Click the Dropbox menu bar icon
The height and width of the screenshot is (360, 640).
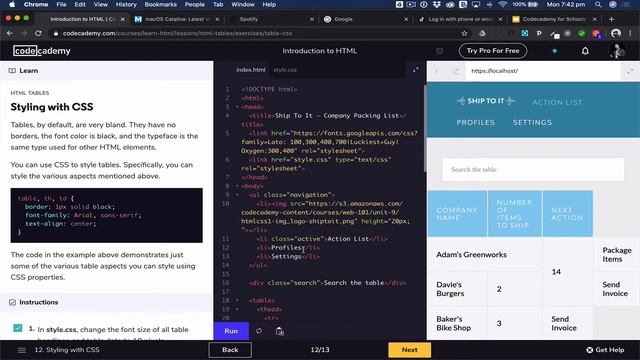pyautogui.click(x=437, y=4)
